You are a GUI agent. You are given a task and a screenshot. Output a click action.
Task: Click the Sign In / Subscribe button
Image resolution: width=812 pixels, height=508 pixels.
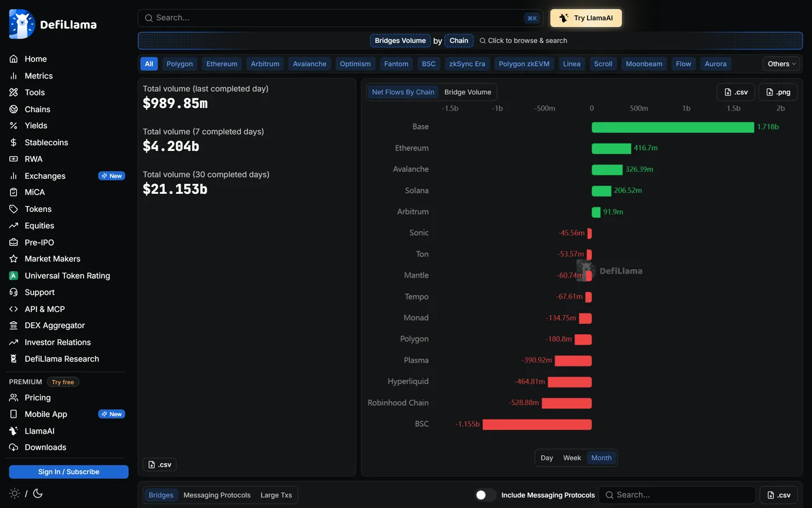(68, 472)
